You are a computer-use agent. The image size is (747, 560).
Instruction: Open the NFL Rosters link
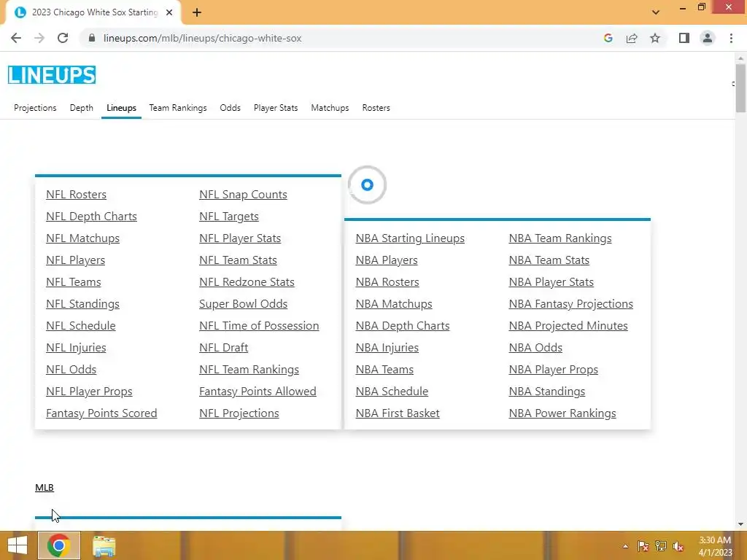(76, 194)
